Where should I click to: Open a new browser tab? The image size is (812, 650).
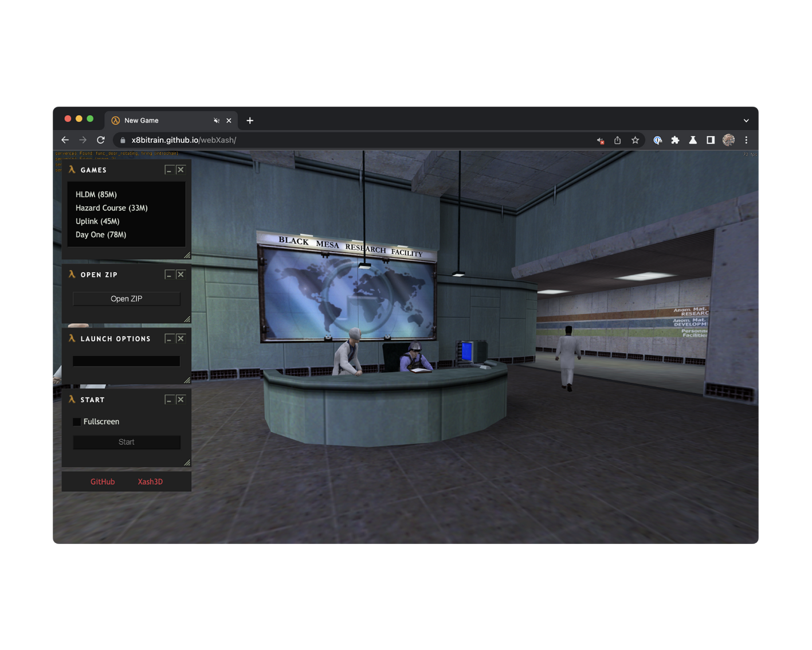click(250, 120)
